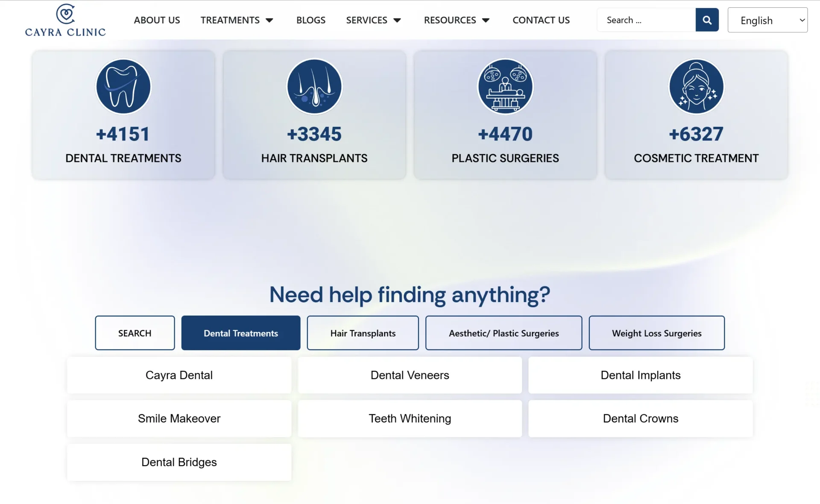The width and height of the screenshot is (820, 504).
Task: Click the hair follicle icon
Action: coord(314,87)
